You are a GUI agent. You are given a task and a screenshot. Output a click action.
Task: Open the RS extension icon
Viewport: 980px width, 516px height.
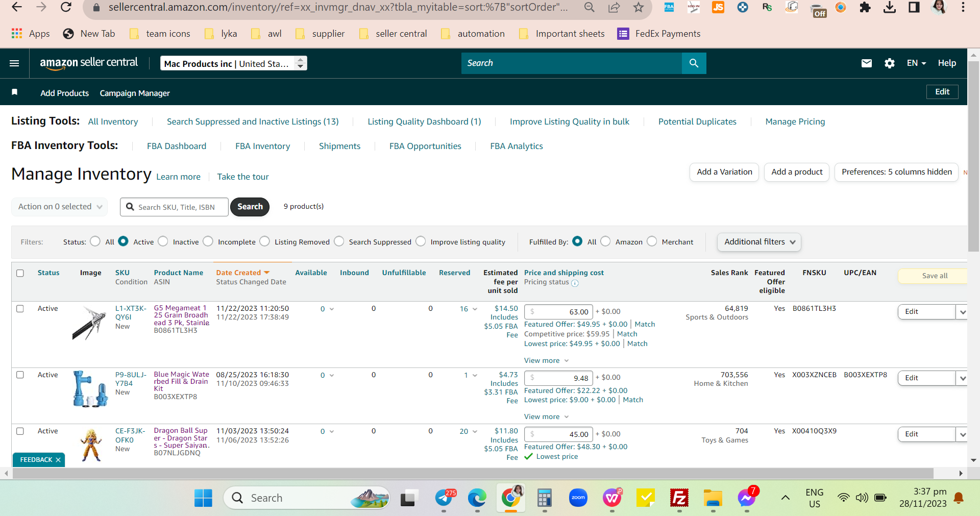767,7
